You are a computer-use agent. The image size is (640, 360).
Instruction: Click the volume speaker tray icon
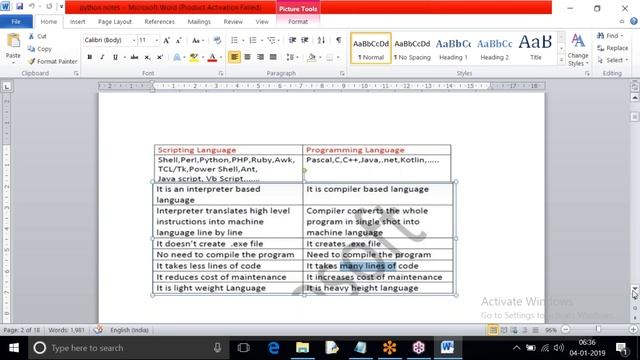(559, 348)
